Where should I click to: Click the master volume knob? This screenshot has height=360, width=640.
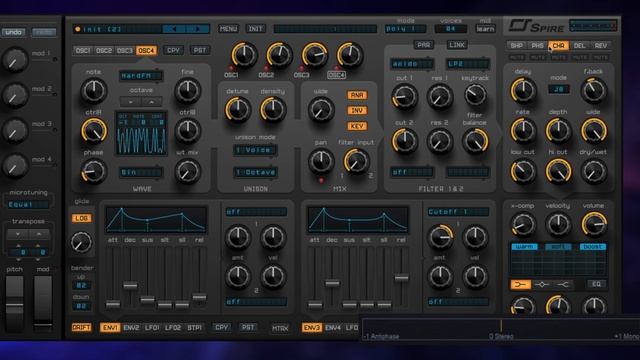(x=594, y=224)
